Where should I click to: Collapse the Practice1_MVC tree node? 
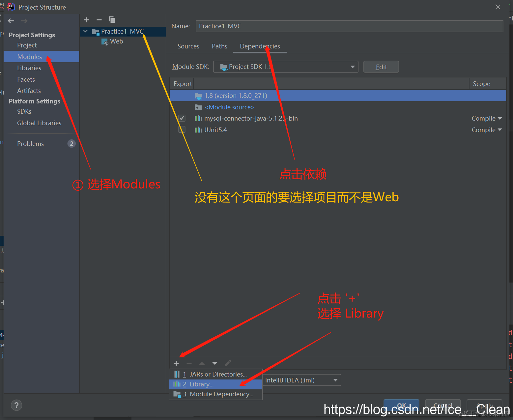pos(86,31)
